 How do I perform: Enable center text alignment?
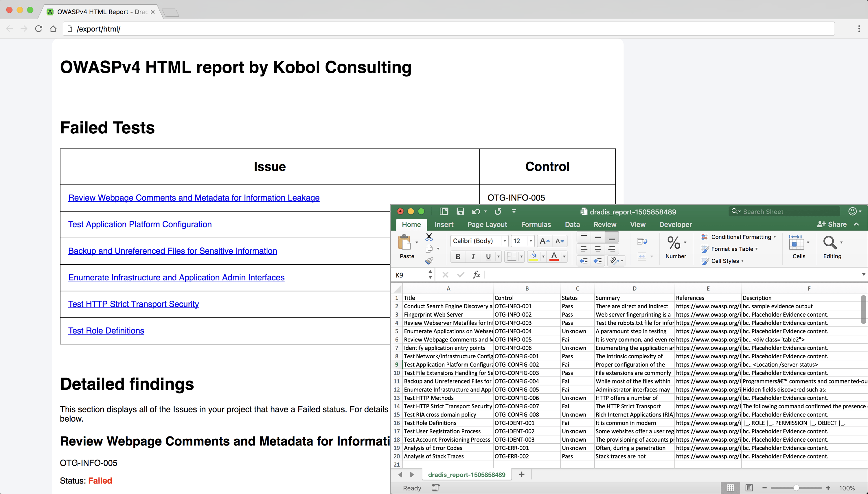pyautogui.click(x=598, y=249)
